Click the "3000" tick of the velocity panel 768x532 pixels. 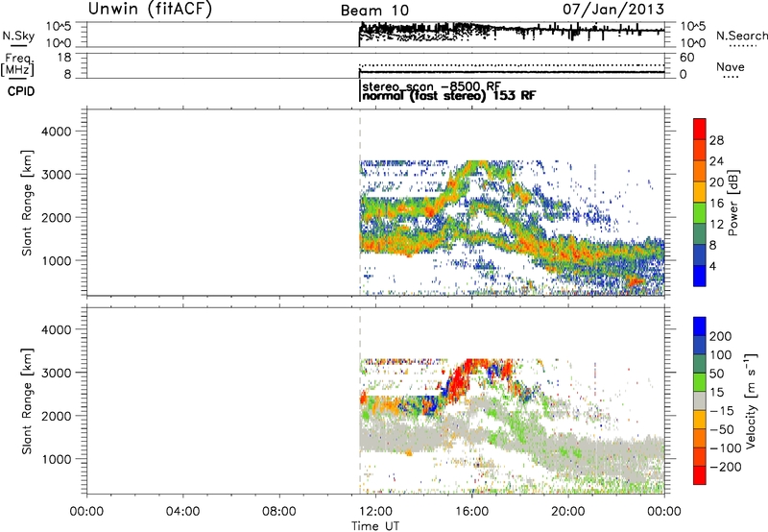(57, 373)
